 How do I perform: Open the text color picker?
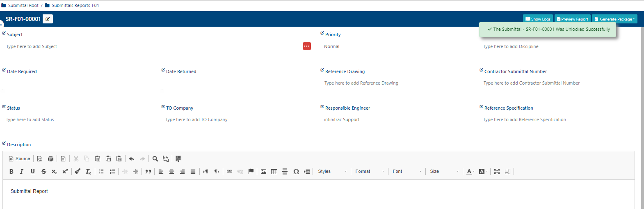470,172
